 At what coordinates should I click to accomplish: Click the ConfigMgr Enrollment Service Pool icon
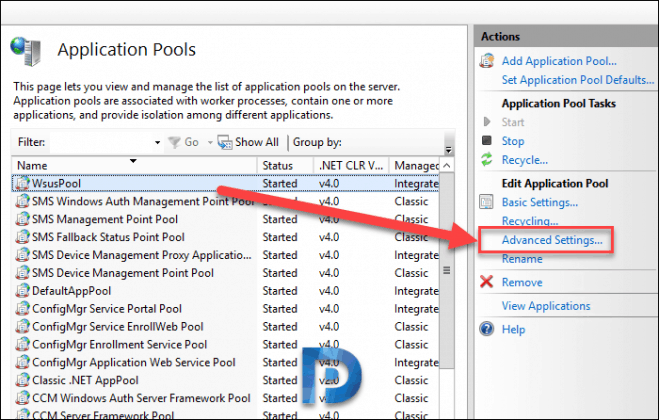[22, 344]
